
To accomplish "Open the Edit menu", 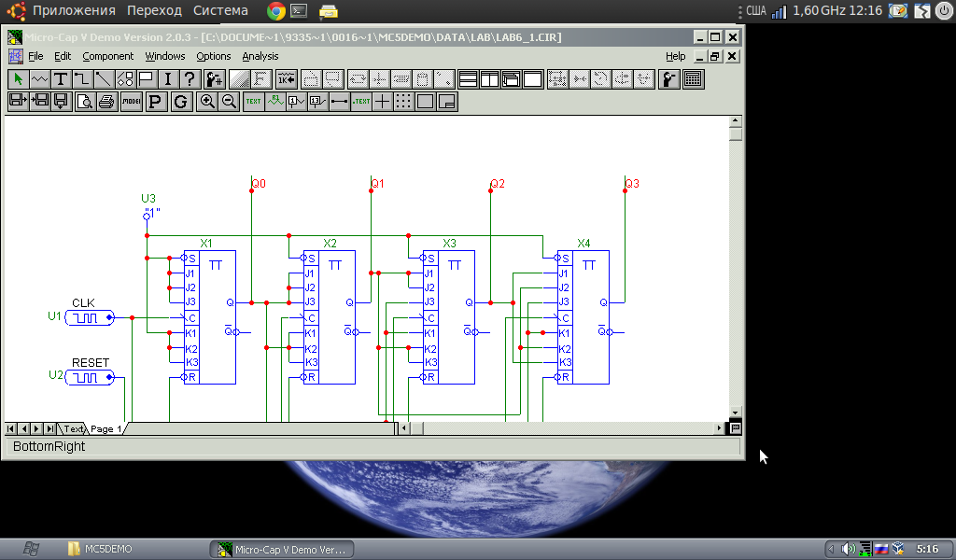I will pos(63,56).
